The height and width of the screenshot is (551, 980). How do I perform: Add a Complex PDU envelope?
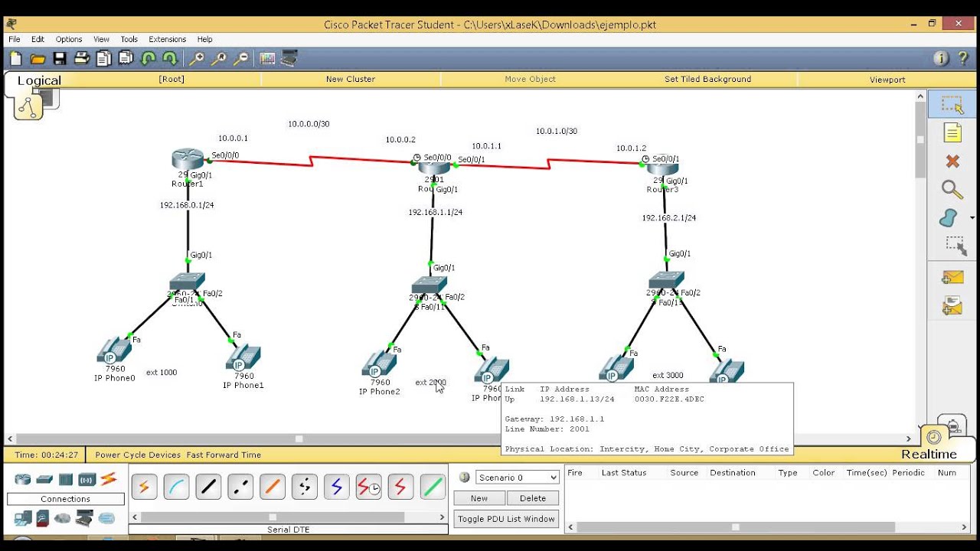pos(952,306)
